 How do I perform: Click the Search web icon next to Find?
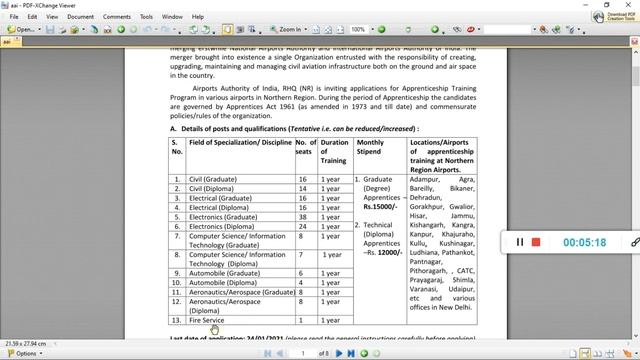click(x=556, y=29)
